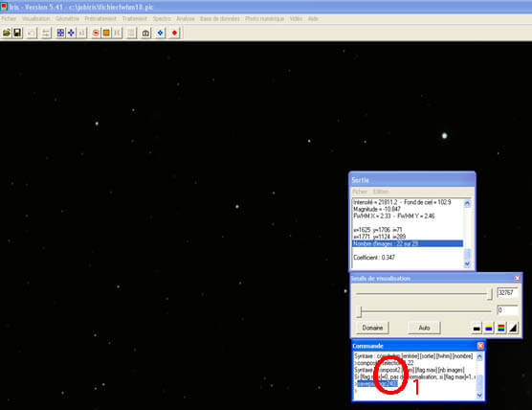The height and width of the screenshot is (410, 532).
Task: Open the Photo numérique menu
Action: click(x=265, y=19)
